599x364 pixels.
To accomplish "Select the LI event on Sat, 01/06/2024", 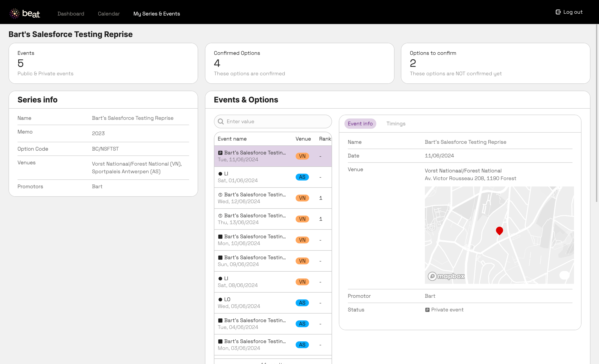I will 273,177.
